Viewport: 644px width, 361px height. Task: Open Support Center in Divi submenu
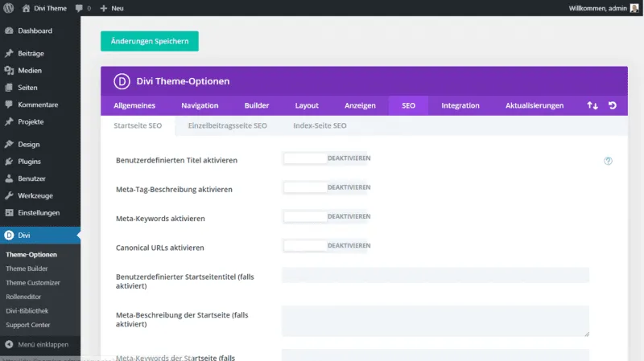click(28, 325)
